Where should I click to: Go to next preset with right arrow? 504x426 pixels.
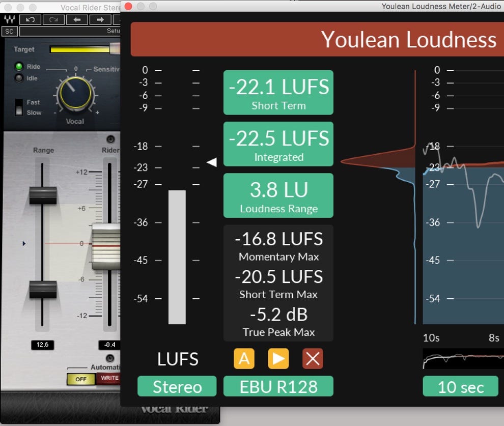click(100, 20)
